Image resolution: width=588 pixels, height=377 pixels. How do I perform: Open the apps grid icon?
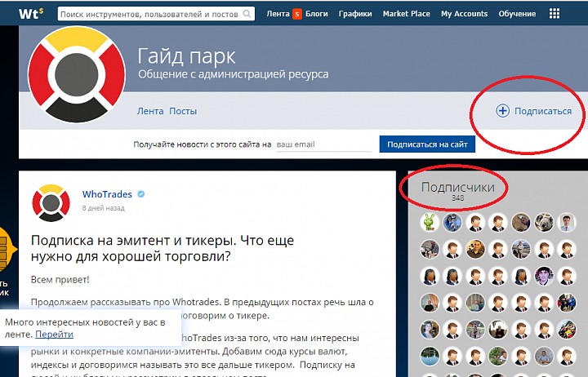tap(555, 14)
